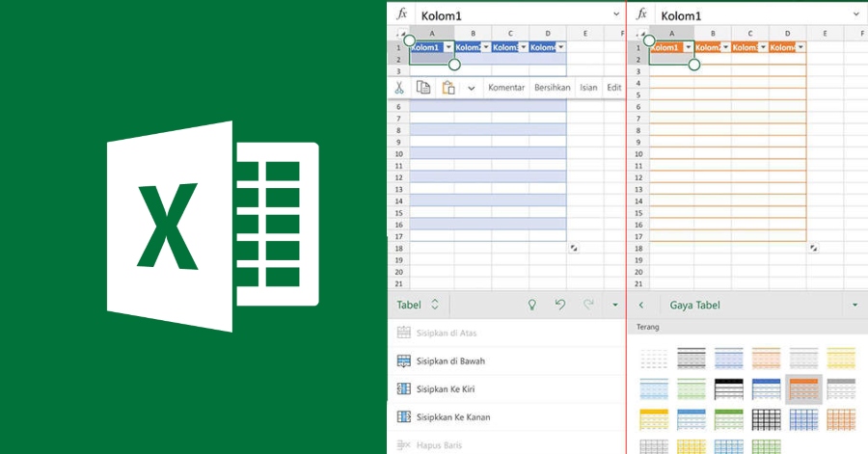Screen dimensions: 868x454
Task: Open the Kolom2 filter dropdown in the blue table
Action: pos(486,47)
